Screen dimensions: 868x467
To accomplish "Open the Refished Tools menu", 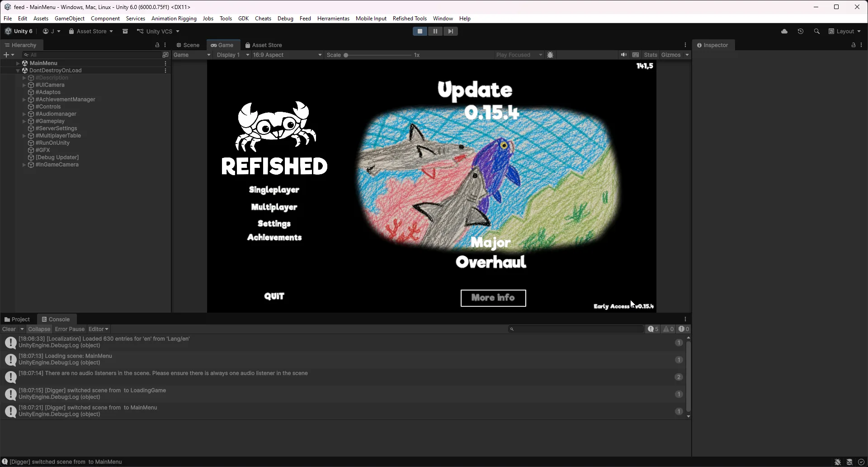I will point(410,19).
